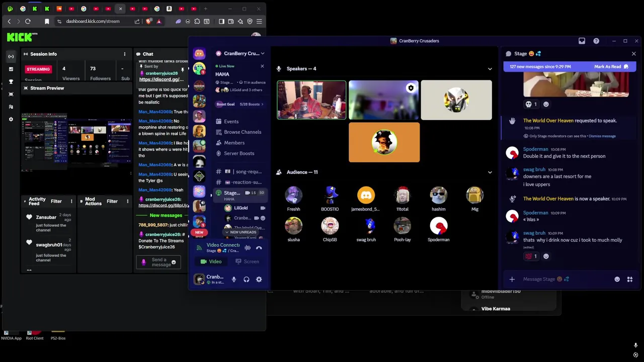Select the Stage channel HAHA

(239, 195)
